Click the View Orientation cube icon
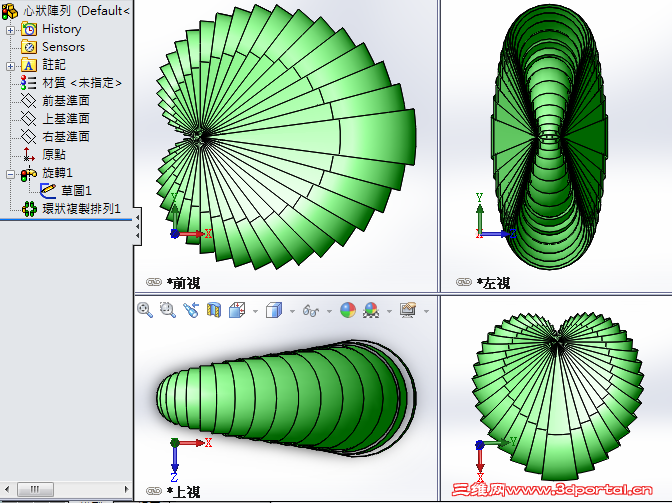 pos(237,310)
